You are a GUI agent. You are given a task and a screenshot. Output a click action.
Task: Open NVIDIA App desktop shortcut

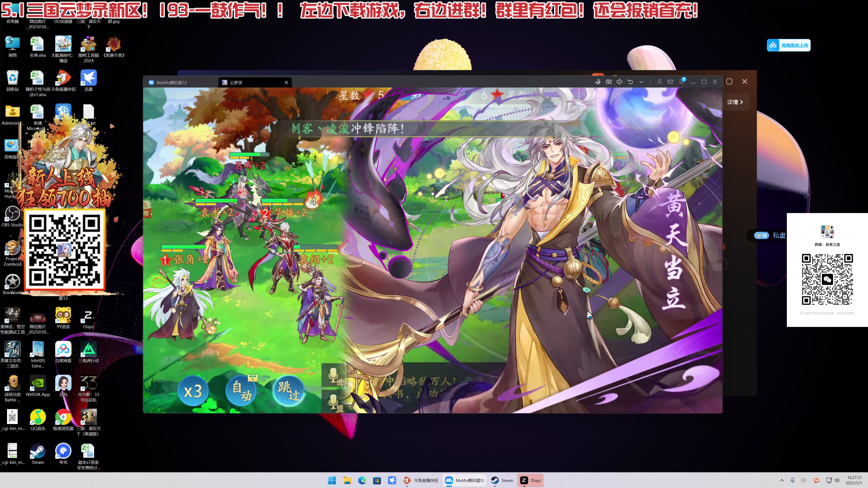click(37, 386)
